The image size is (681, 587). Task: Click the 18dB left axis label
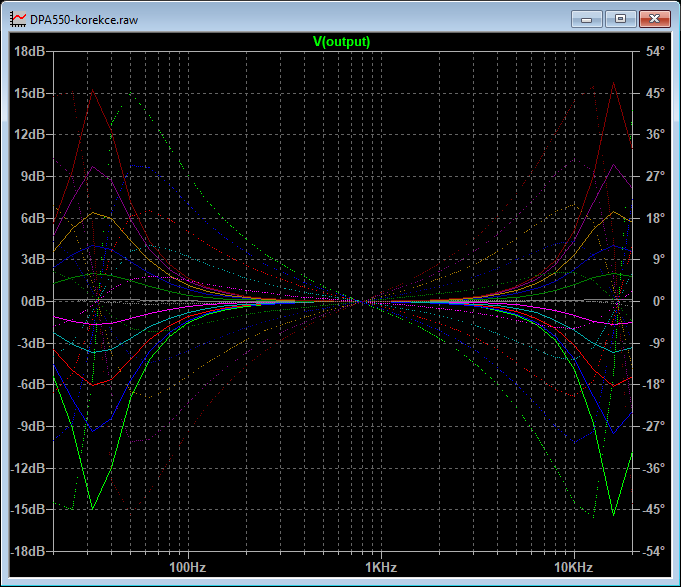point(30,51)
